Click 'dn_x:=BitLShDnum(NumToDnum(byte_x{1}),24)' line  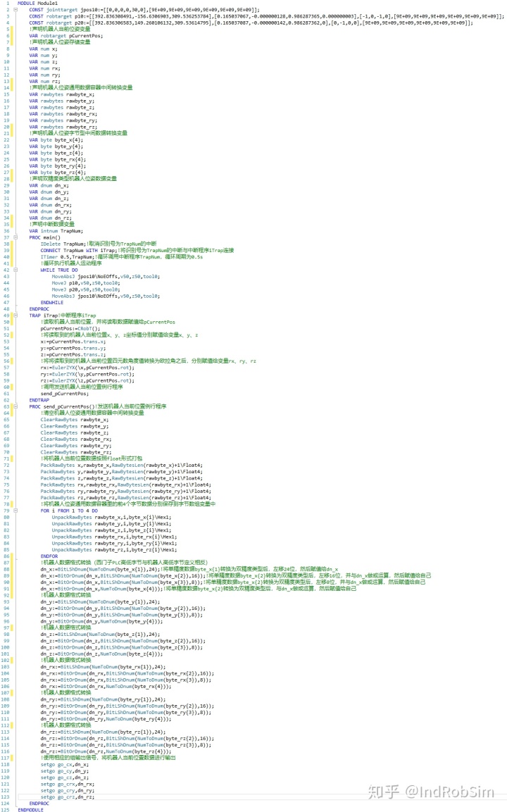click(189, 569)
